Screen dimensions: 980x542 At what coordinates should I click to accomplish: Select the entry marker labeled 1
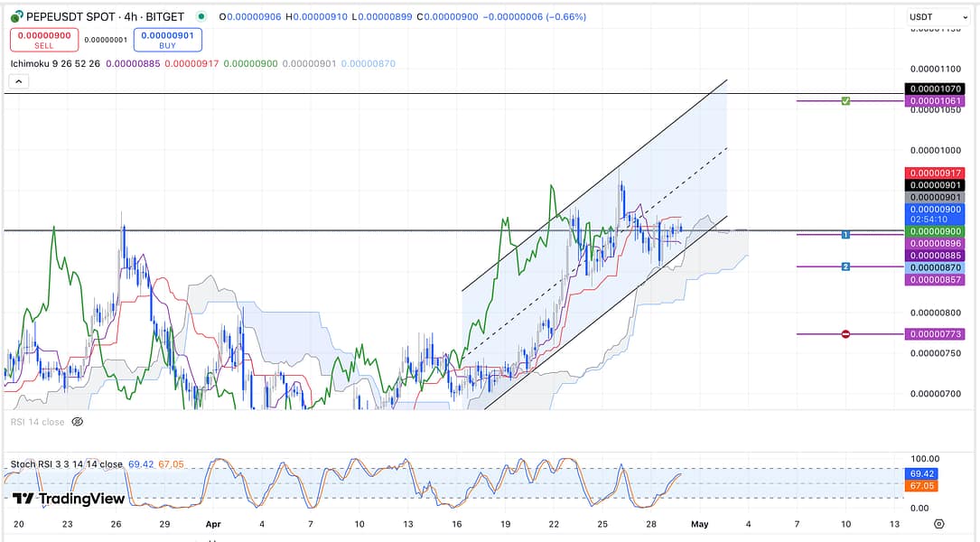tap(845, 235)
